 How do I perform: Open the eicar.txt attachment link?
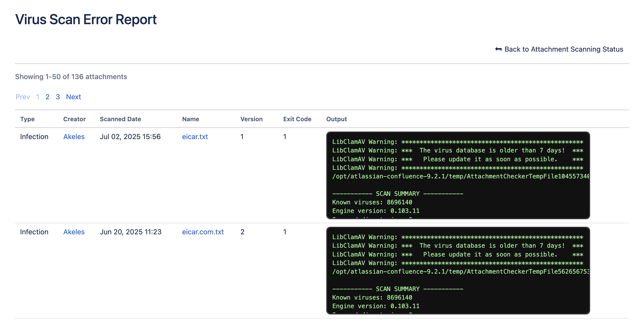pos(195,137)
